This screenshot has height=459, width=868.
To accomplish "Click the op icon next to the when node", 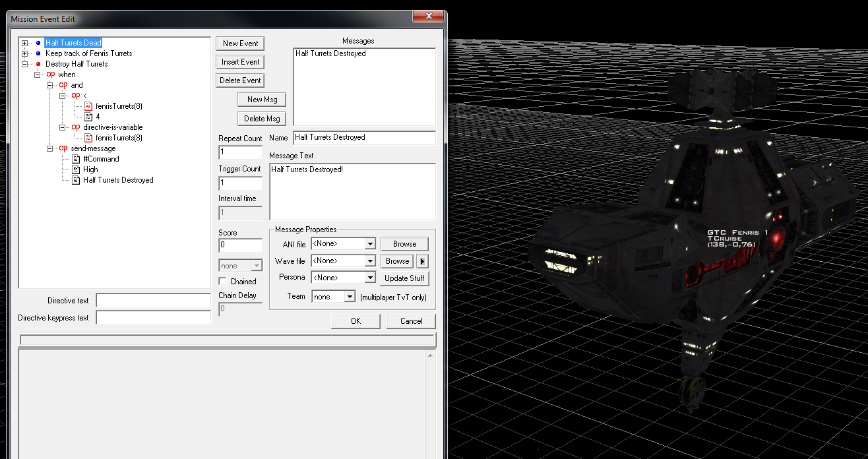I will 51,75.
